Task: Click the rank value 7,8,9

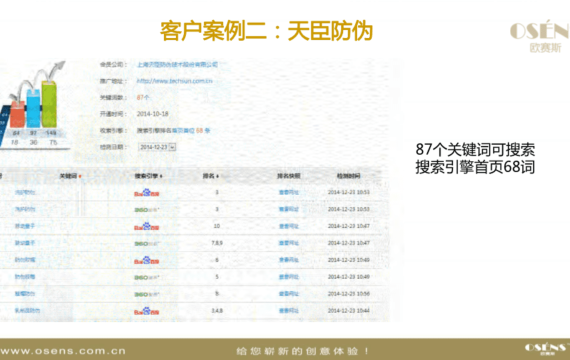Action: click(x=217, y=243)
